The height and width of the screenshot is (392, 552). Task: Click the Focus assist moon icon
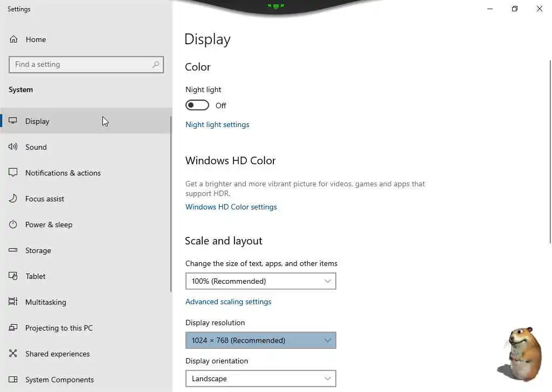(x=13, y=198)
